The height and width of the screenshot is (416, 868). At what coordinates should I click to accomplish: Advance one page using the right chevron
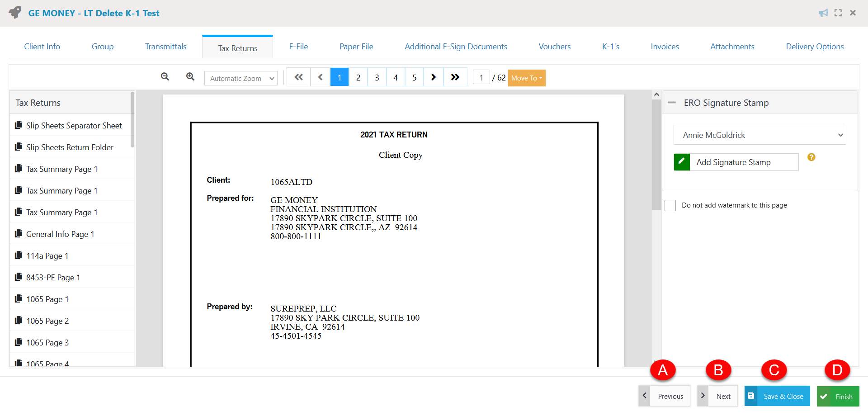(x=433, y=77)
